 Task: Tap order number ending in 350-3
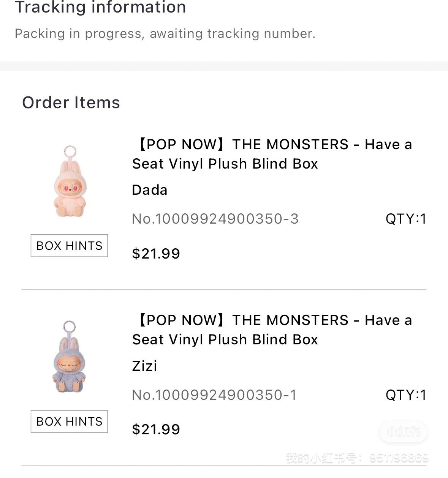215,219
